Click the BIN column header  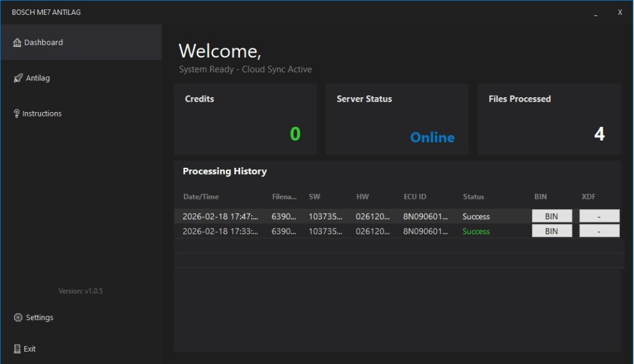(541, 197)
